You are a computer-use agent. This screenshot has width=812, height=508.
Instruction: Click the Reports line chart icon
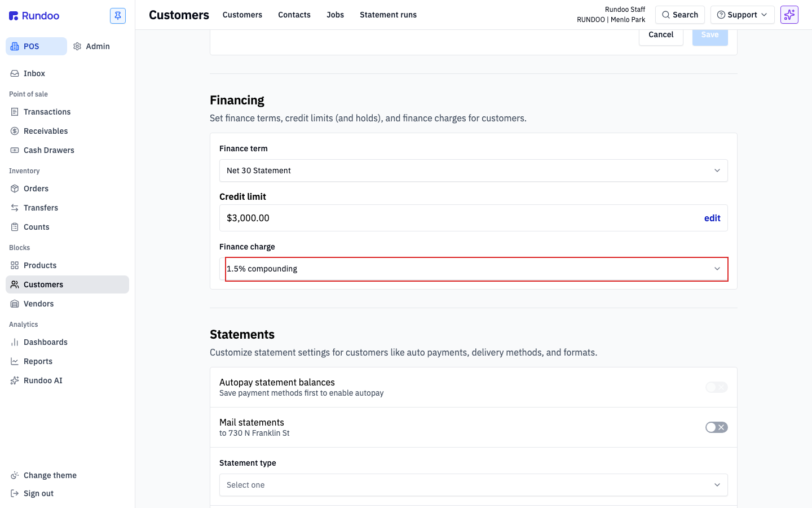[x=15, y=361]
